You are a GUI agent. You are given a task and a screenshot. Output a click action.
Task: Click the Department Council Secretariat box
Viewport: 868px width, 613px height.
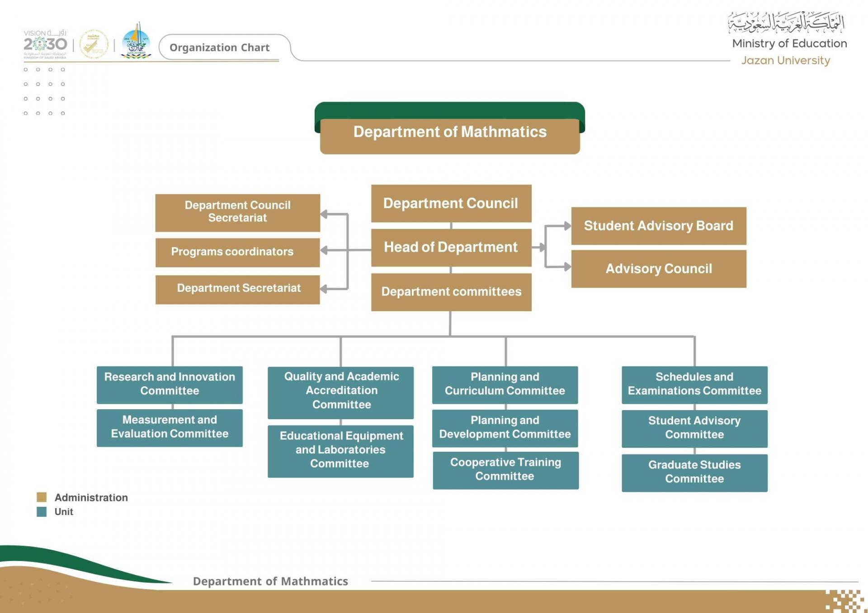click(x=237, y=212)
